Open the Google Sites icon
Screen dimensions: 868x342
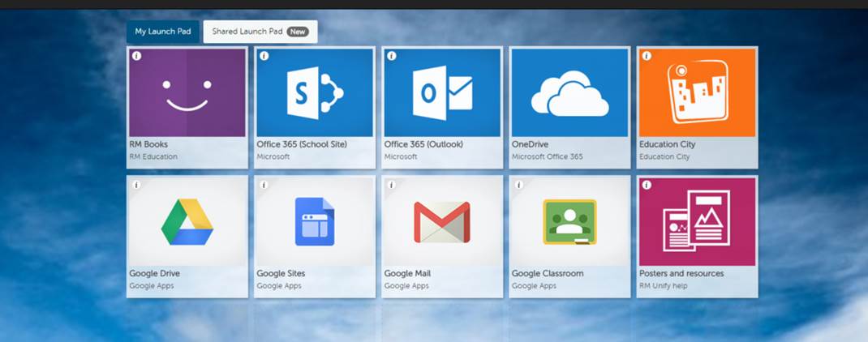(x=315, y=222)
